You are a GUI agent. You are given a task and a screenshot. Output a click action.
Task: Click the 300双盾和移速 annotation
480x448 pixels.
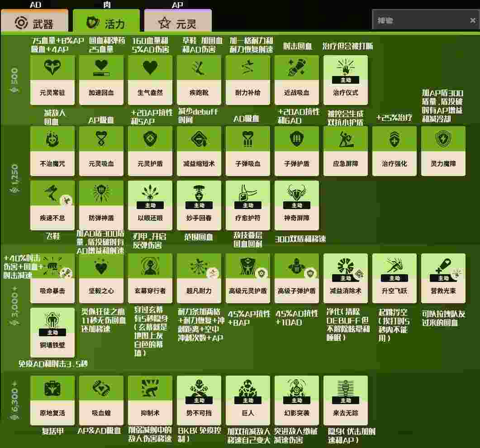tap(300, 239)
